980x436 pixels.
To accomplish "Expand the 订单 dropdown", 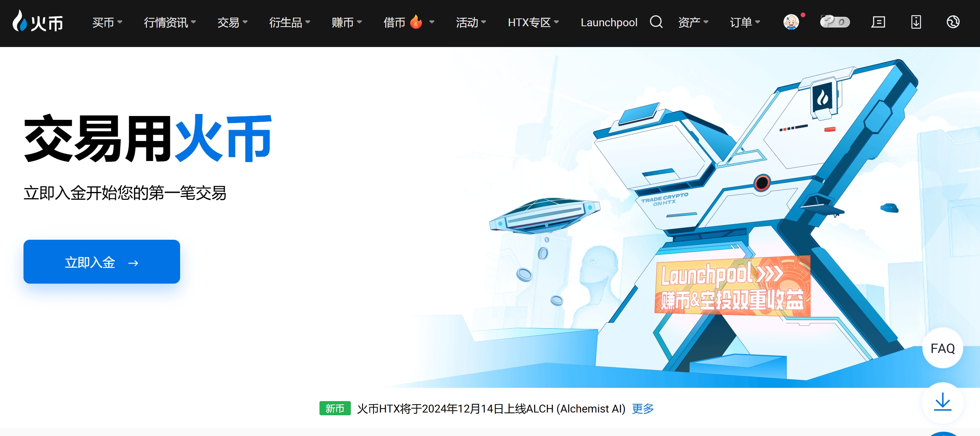I will point(745,22).
